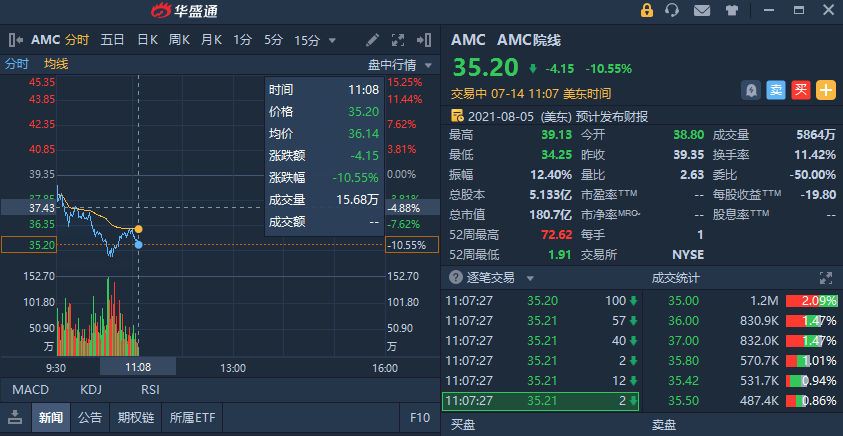Screen dimensions: 843x436
Task: Click the price alert bell icon
Action: tap(749, 90)
